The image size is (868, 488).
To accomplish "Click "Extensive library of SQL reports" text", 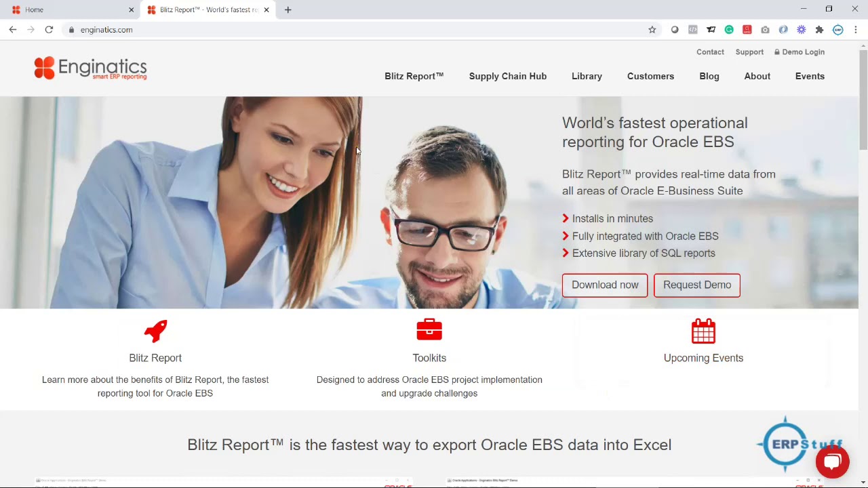I will coord(644,253).
